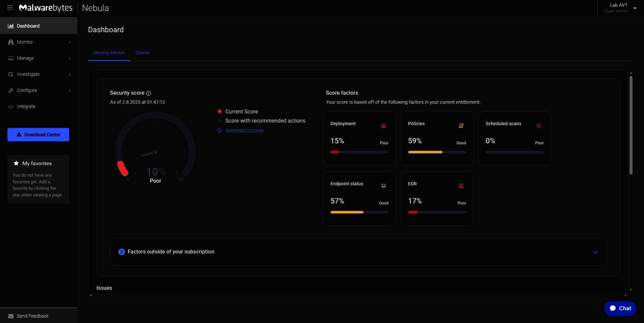Click the Security score info icon

(148, 93)
